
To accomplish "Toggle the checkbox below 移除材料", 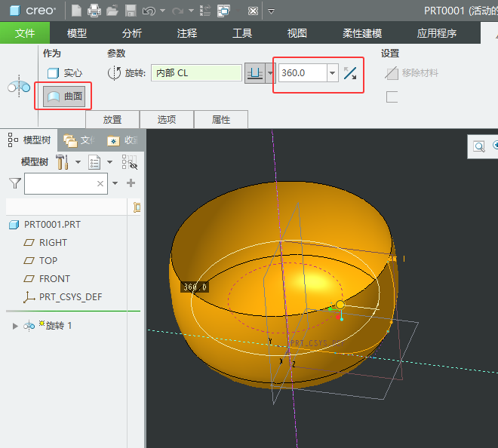I will coord(392,97).
